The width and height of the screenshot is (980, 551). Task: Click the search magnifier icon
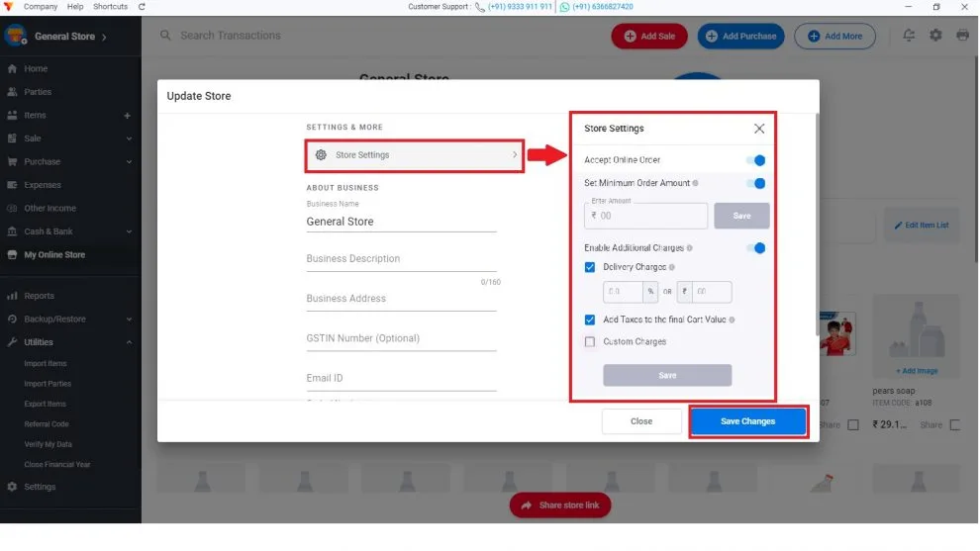click(x=165, y=36)
